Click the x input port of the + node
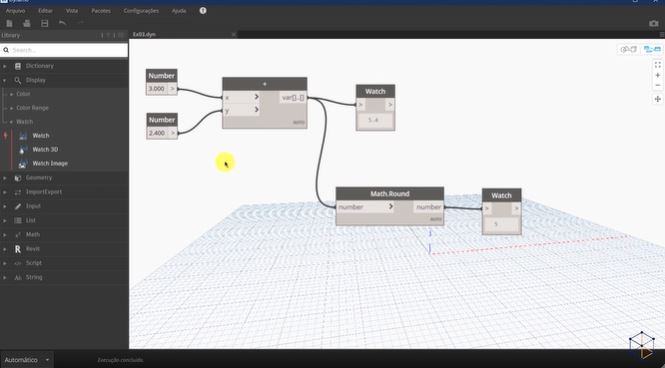This screenshot has height=368, width=665. (241, 97)
